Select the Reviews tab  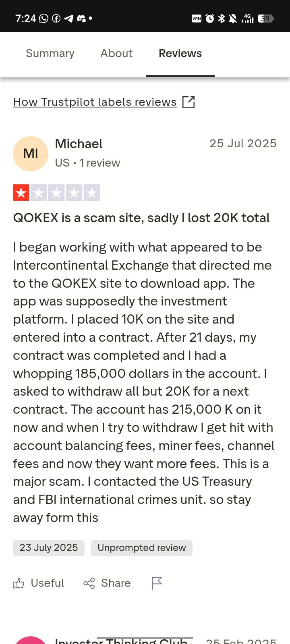180,54
